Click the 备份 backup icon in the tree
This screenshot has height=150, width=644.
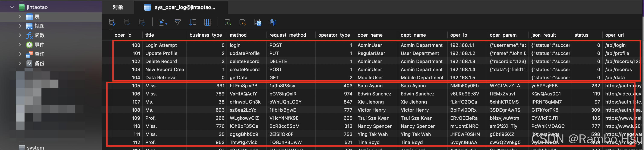pyautogui.click(x=29, y=63)
